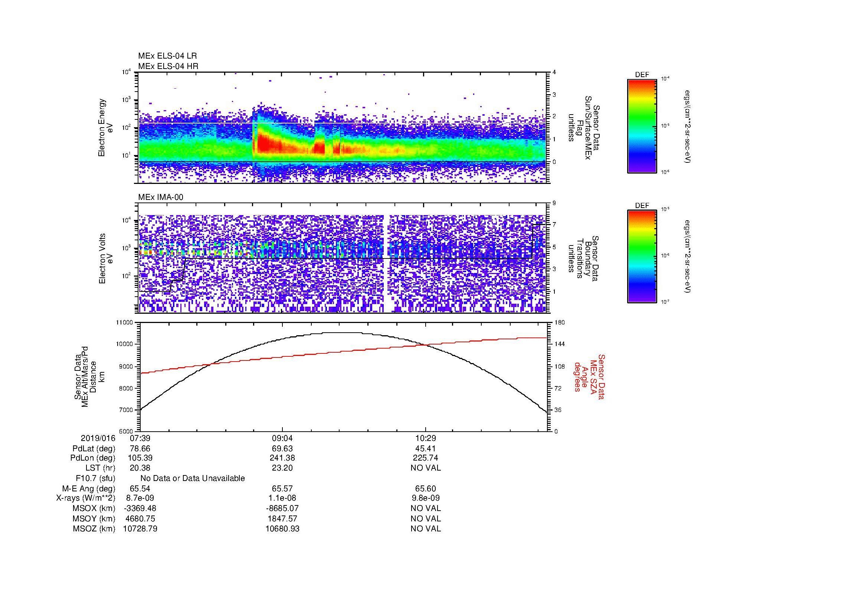Click the 07:39 time tick label
The height and width of the screenshot is (613, 868).
(140, 438)
